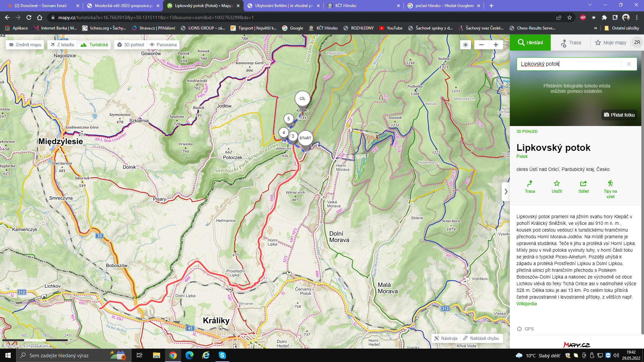Switch to Trasa tab in sidebar
The width and height of the screenshot is (644, 362).
tap(571, 43)
